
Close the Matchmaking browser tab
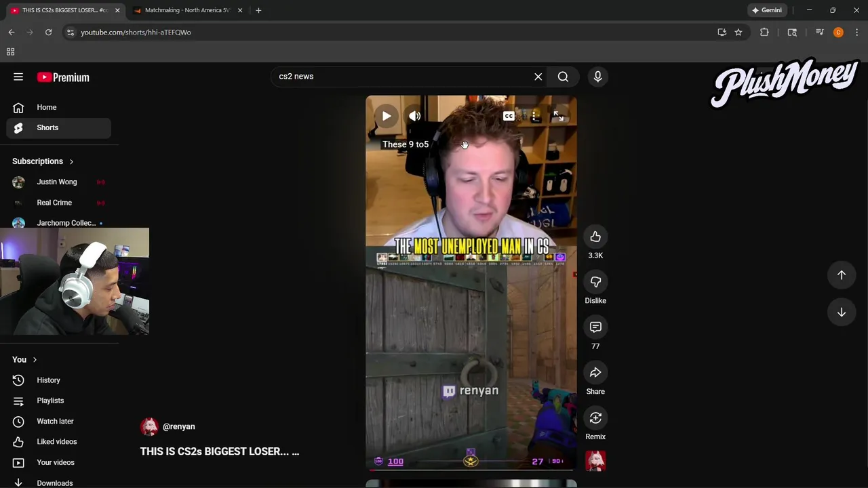[x=239, y=10]
